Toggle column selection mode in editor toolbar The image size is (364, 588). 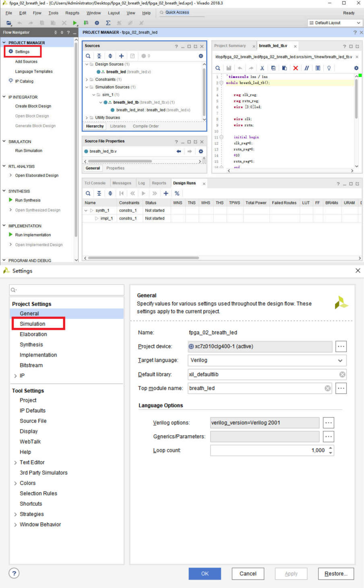(x=318, y=68)
